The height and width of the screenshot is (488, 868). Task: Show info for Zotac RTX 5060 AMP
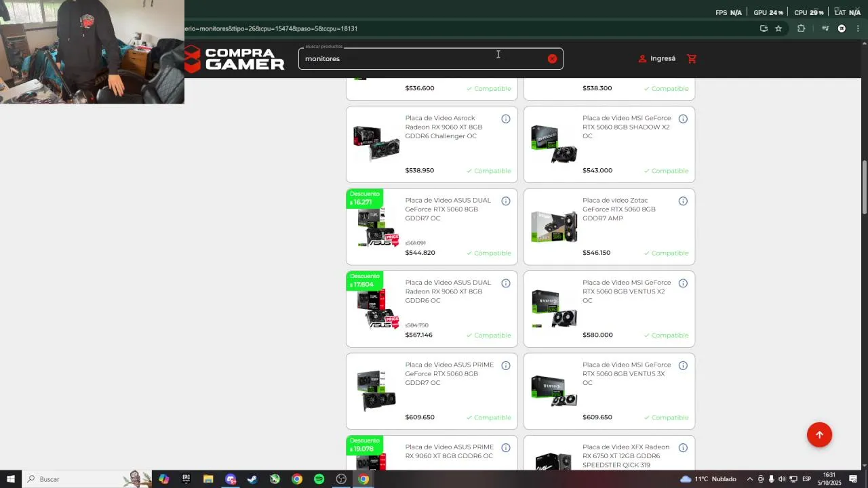[x=683, y=201]
